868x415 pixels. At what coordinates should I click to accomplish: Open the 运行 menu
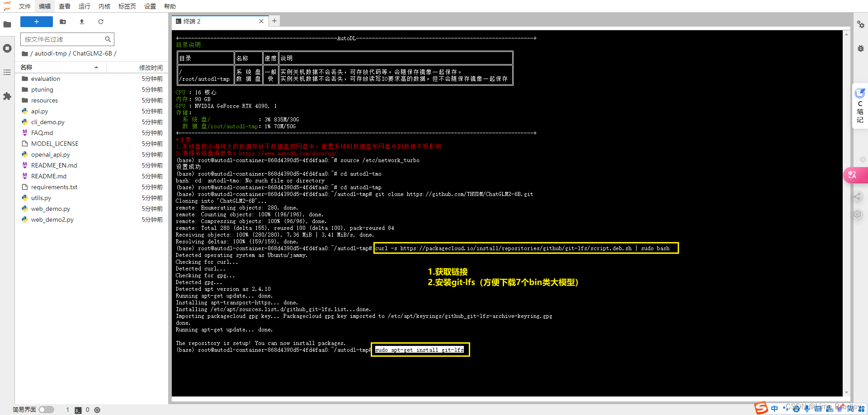click(x=85, y=6)
